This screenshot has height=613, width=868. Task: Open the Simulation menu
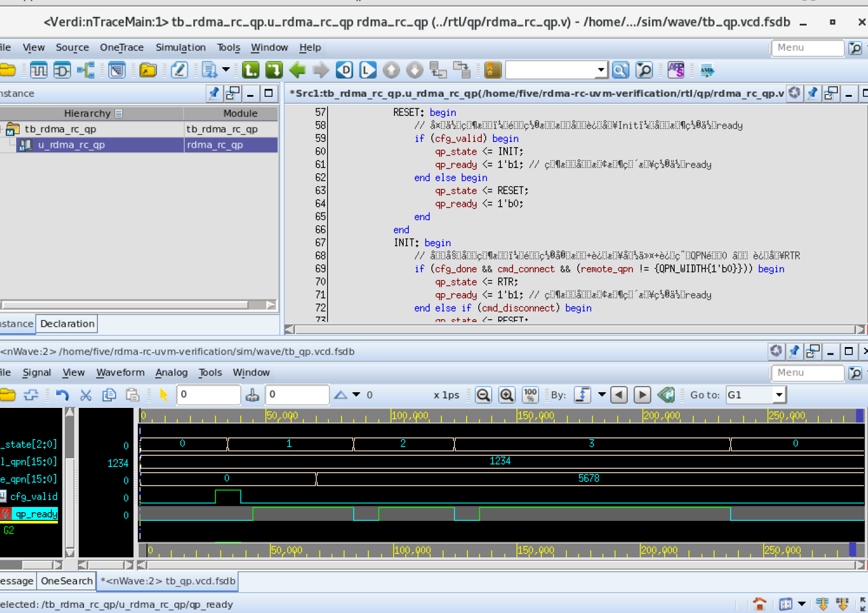(x=181, y=48)
